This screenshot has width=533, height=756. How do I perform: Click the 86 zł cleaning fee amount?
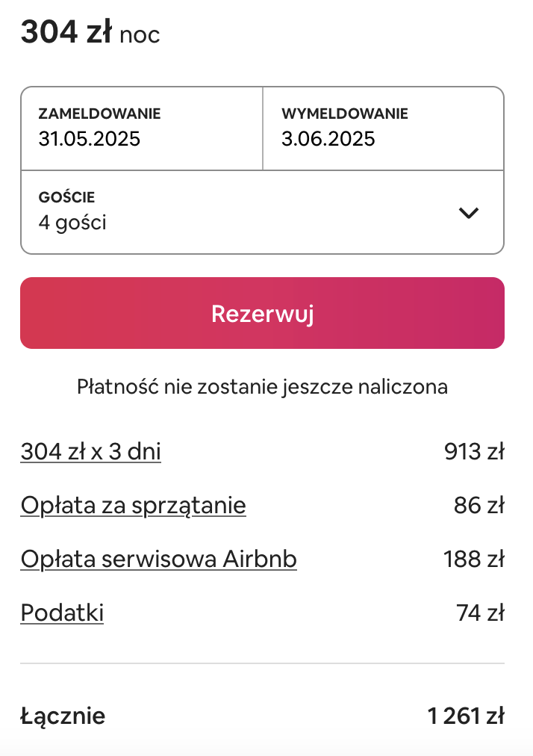click(479, 506)
